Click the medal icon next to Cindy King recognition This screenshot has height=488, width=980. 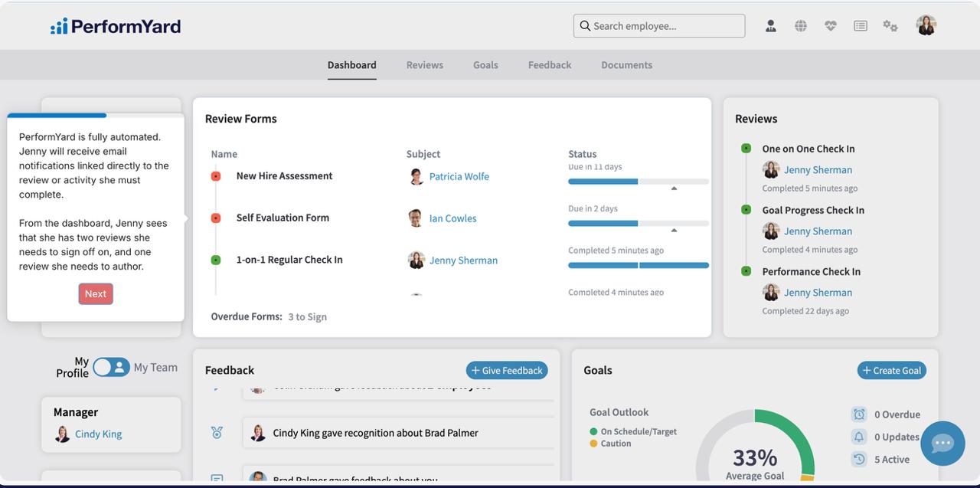click(217, 433)
